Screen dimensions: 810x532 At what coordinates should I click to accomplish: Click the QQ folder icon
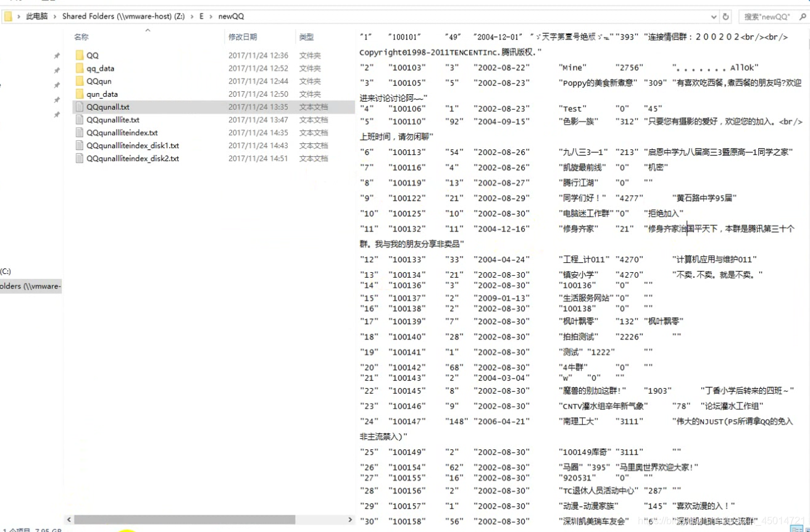(x=79, y=56)
